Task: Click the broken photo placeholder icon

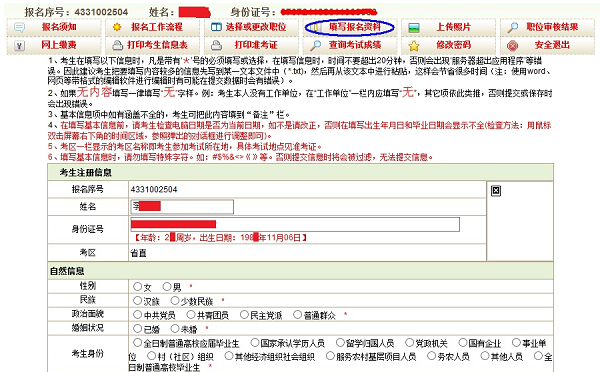Action: pyautogui.click(x=496, y=191)
